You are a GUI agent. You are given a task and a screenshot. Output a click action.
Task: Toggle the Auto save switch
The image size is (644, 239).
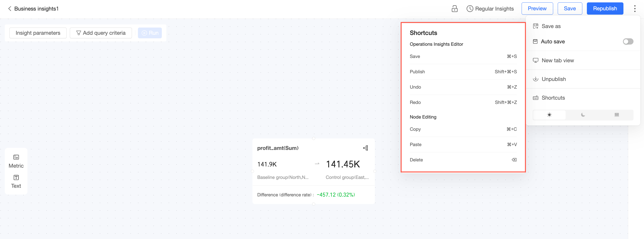(x=628, y=42)
